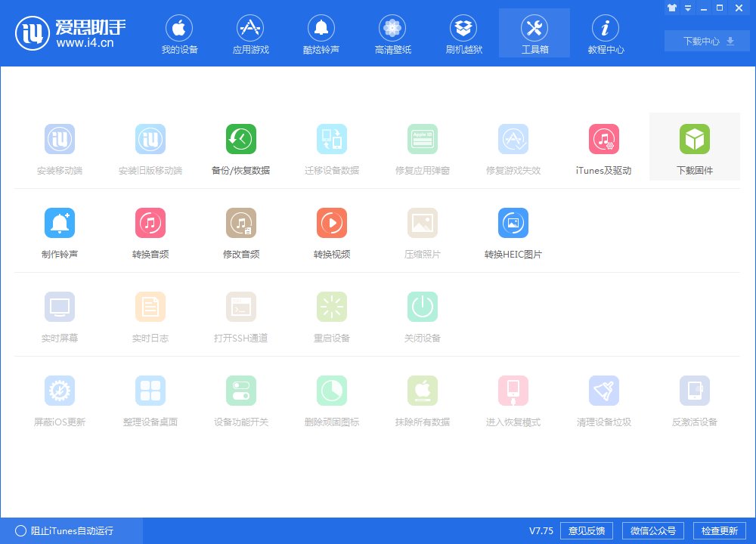Launch the 转换视频 video converter
The height and width of the screenshot is (544, 756).
pyautogui.click(x=331, y=230)
